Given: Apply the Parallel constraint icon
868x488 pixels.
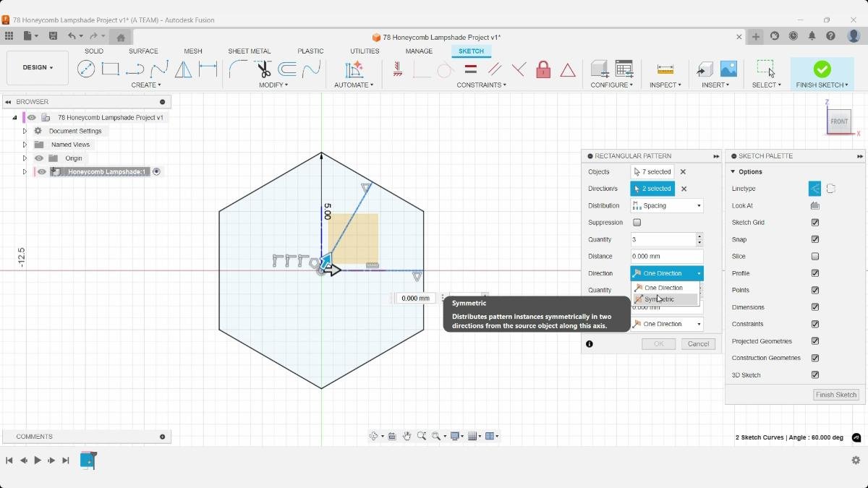Looking at the screenshot, I should point(495,69).
